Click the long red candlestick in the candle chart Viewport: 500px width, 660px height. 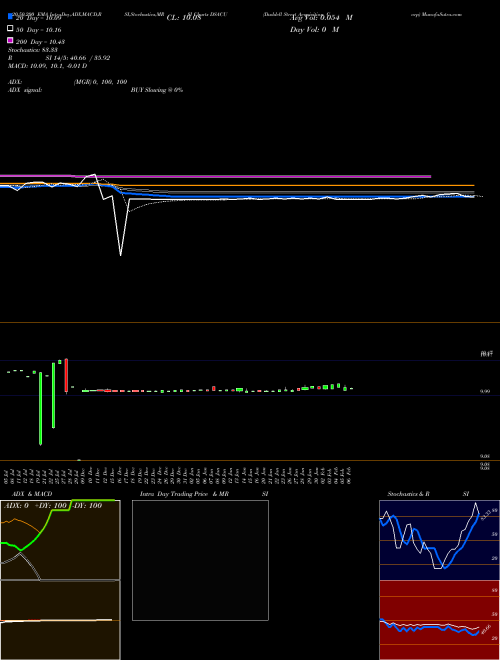click(66, 375)
